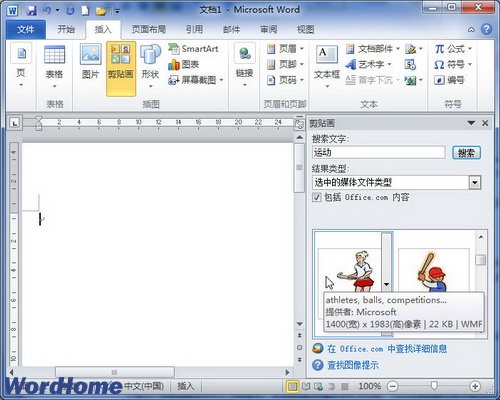Click the date and time icon in 文本 group

(410, 65)
